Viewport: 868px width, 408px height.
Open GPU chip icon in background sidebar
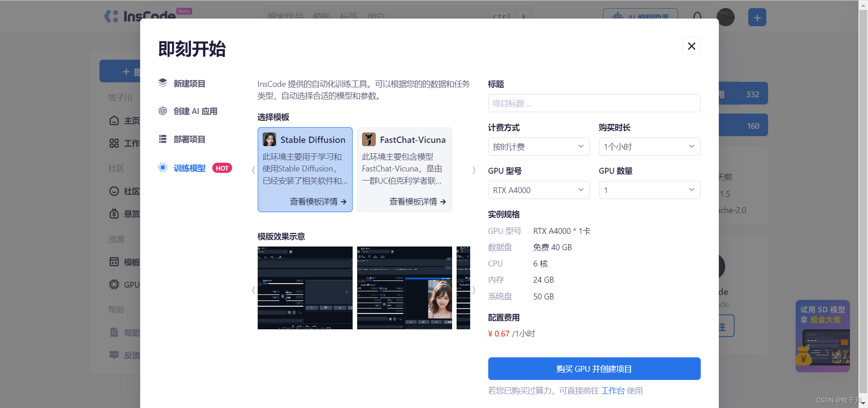tap(114, 285)
